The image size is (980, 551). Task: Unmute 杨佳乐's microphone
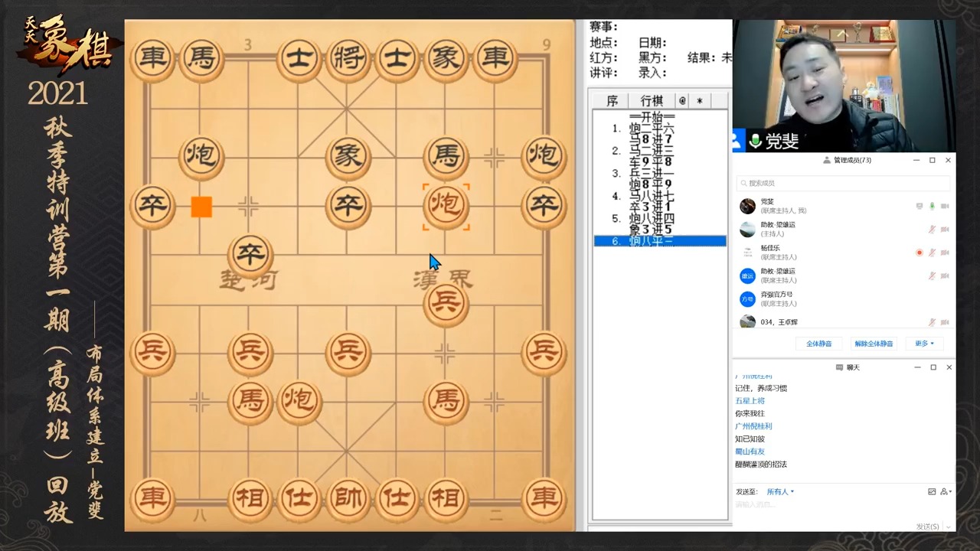pyautogui.click(x=932, y=252)
